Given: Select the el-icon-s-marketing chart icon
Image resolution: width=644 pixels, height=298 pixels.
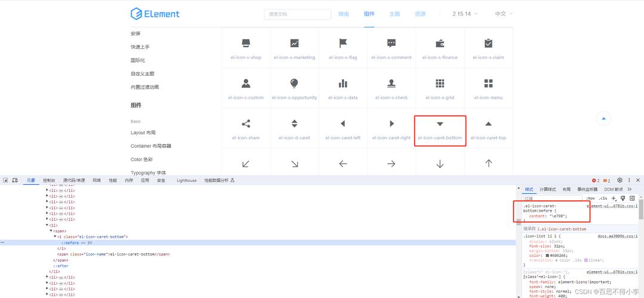Looking at the screenshot, I should (x=294, y=44).
